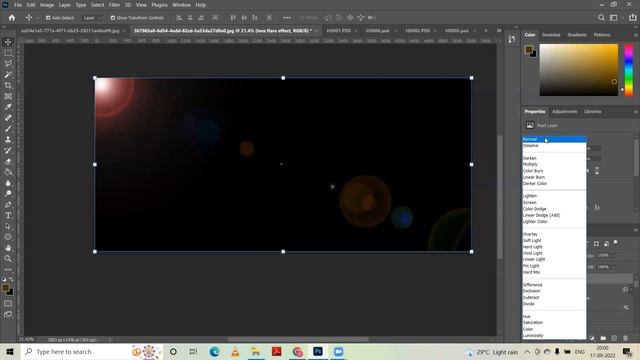Switch to the Libraries tab
The image size is (640, 360).
(593, 111)
